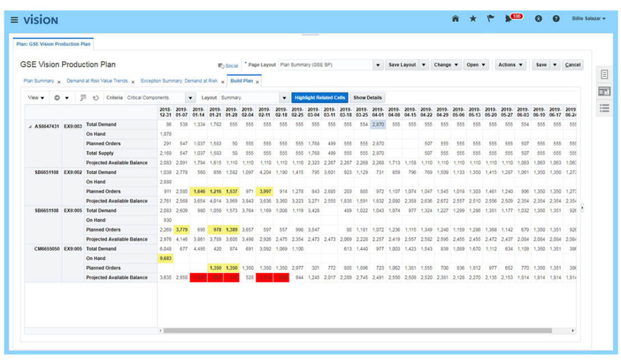The width and height of the screenshot is (621, 364).
Task: Click the horizontal scrollbar thumb
Action: pos(358,330)
